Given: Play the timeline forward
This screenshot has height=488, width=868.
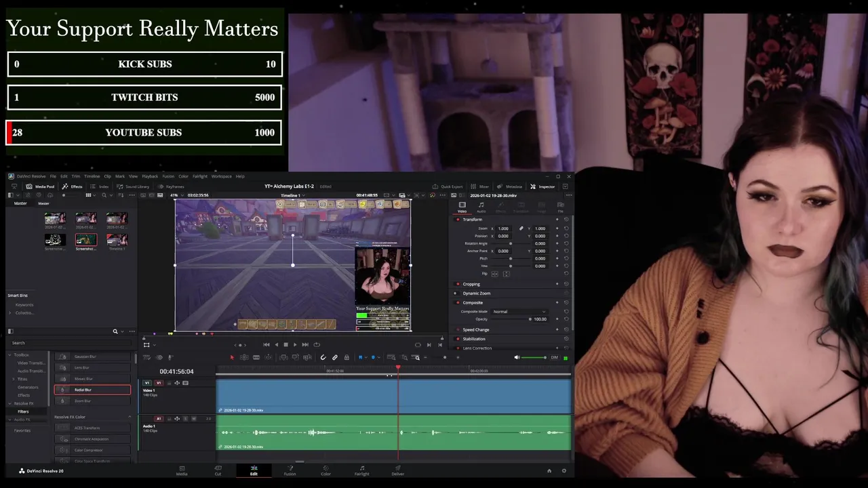Looking at the screenshot, I should click(x=294, y=344).
